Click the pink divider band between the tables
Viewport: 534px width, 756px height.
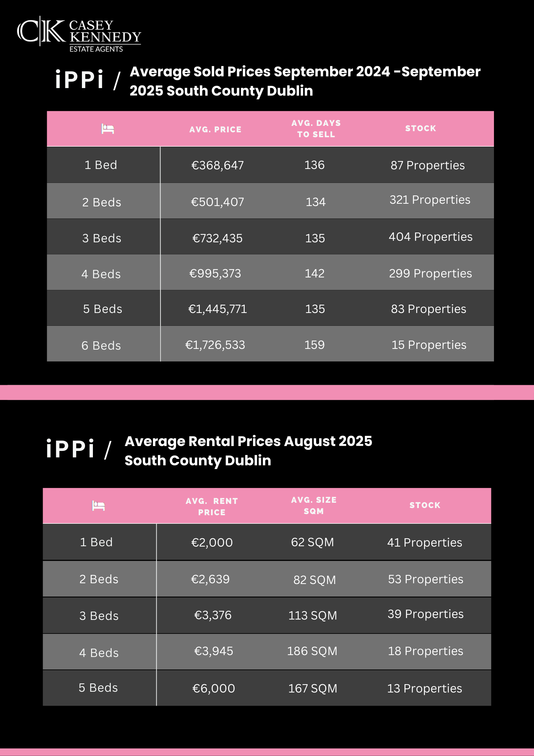tap(267, 392)
